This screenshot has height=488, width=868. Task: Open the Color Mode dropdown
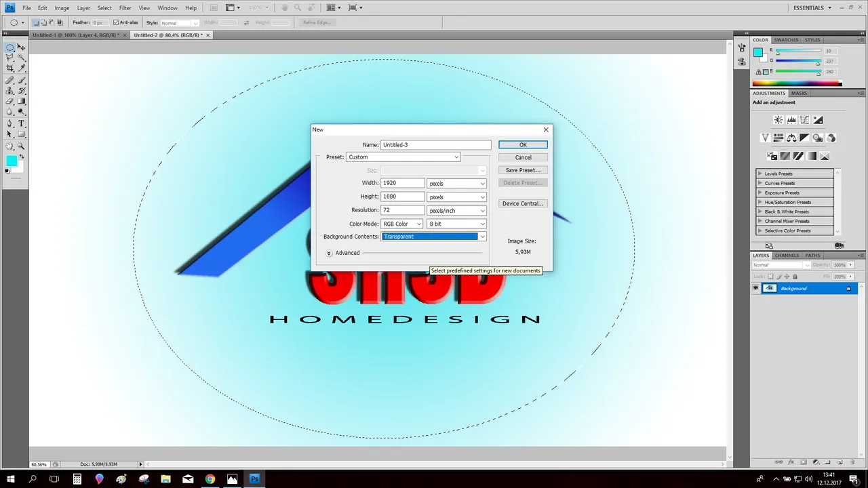[x=402, y=224]
